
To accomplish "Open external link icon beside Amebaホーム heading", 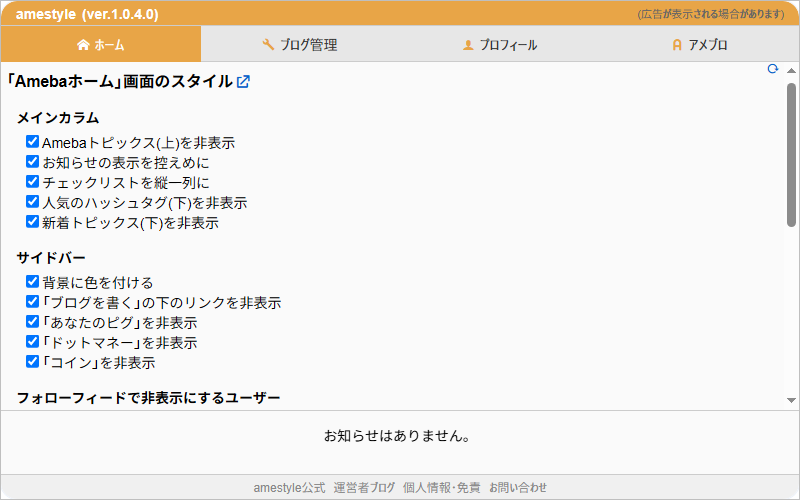I will point(243,82).
